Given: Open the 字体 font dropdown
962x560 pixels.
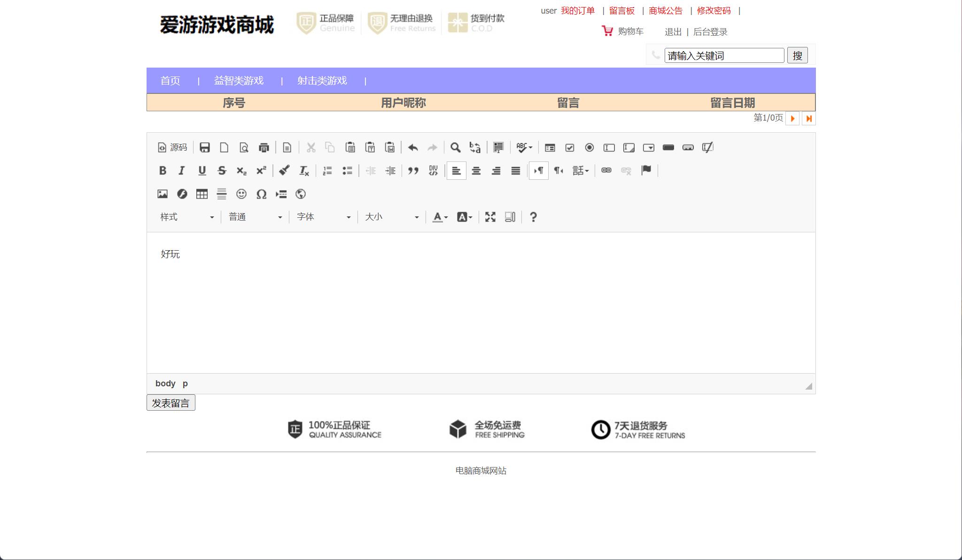Looking at the screenshot, I should 322,216.
